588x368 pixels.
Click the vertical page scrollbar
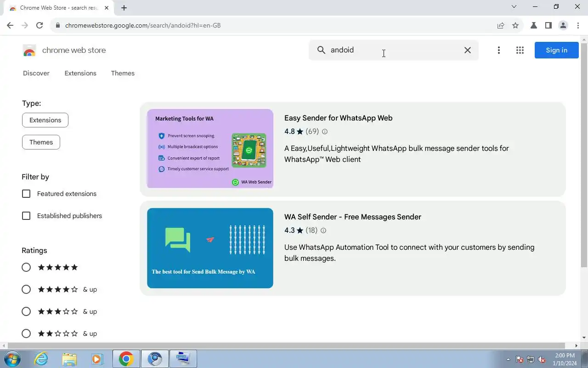click(584, 155)
